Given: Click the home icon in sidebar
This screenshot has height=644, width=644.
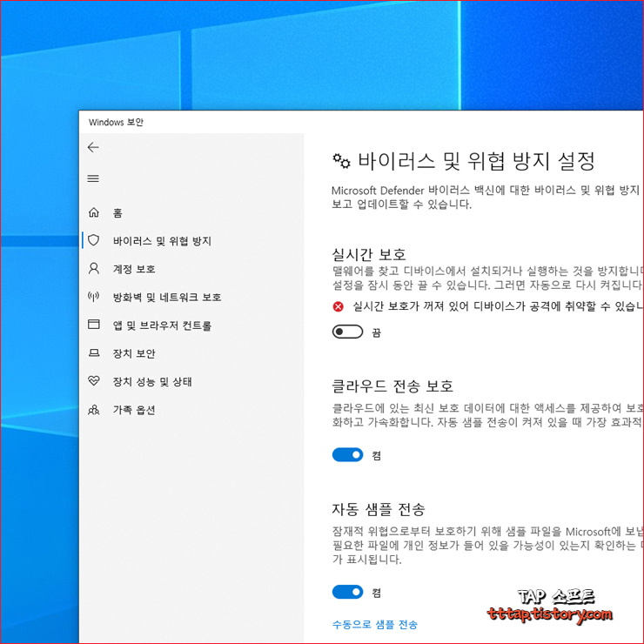Looking at the screenshot, I should 94,212.
